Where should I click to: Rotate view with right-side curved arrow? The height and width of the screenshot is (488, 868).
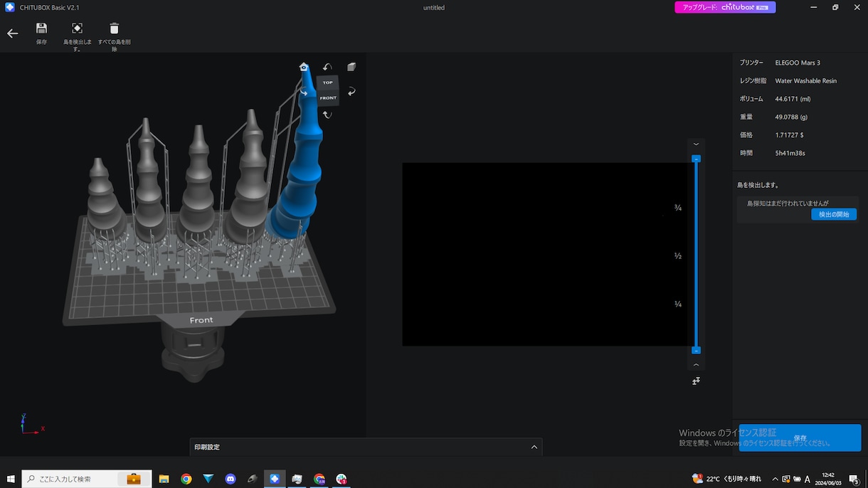(351, 91)
